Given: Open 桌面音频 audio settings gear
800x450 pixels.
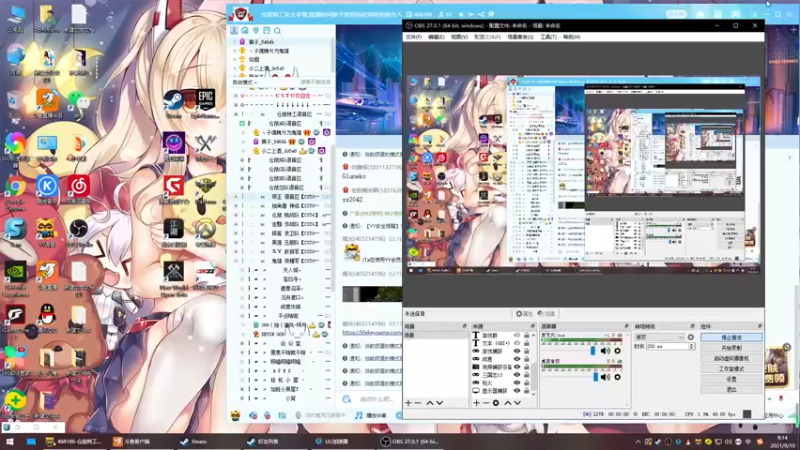Looking at the screenshot, I should (x=617, y=377).
